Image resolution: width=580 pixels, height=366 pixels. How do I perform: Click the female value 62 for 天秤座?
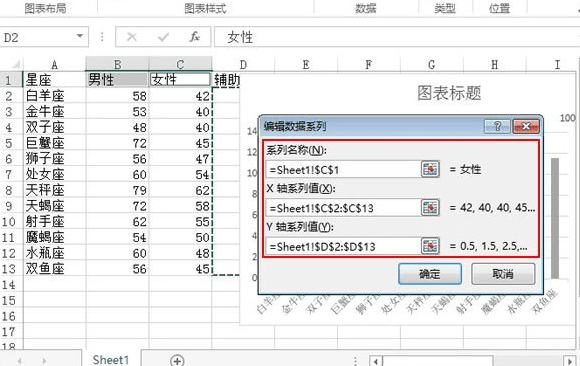click(x=180, y=190)
